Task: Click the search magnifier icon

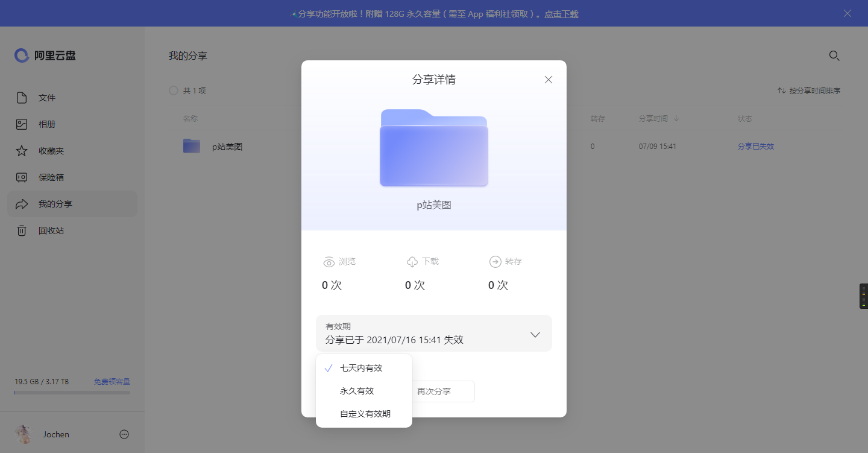Action: 834,55
